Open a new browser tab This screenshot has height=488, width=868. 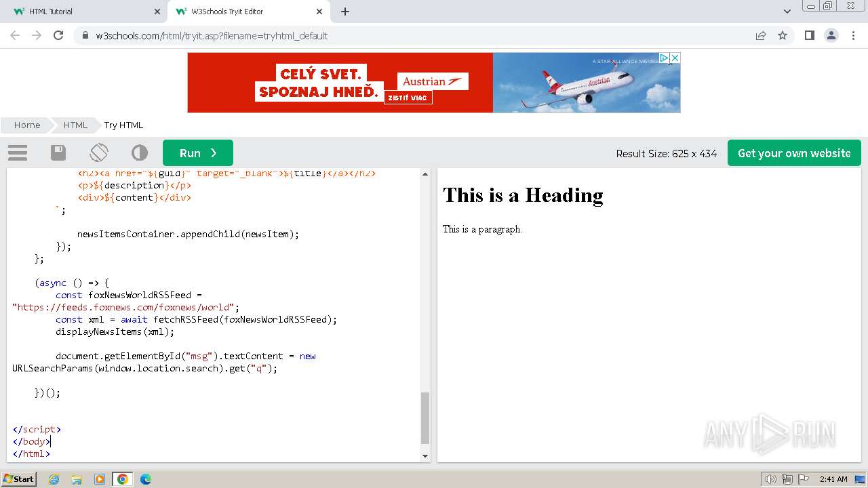tap(345, 12)
